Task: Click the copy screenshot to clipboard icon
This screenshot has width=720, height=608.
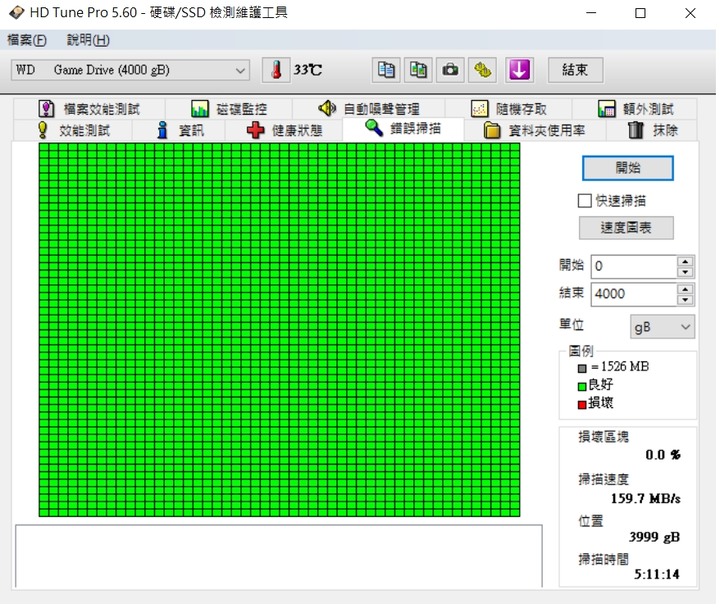Action: click(418, 70)
